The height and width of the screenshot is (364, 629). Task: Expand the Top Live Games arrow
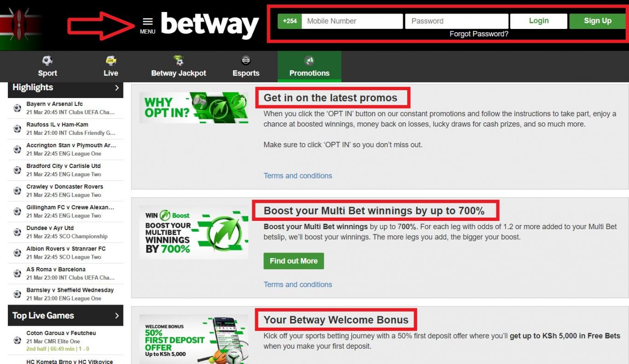coord(117,316)
